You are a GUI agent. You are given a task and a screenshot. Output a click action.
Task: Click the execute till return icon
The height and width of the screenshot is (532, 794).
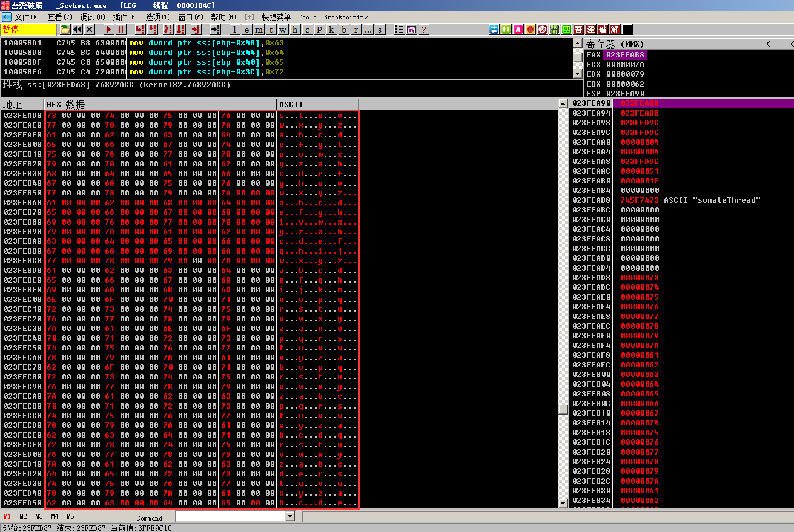[x=196, y=30]
